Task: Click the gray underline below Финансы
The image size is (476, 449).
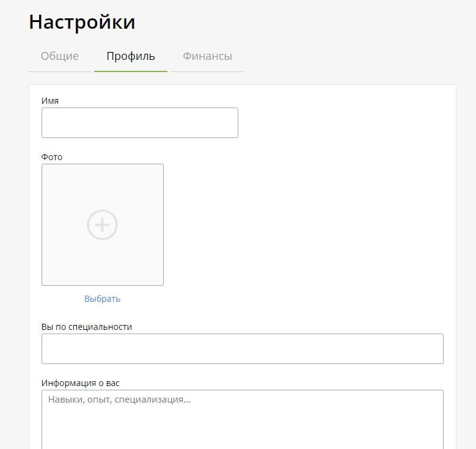Action: click(x=207, y=71)
